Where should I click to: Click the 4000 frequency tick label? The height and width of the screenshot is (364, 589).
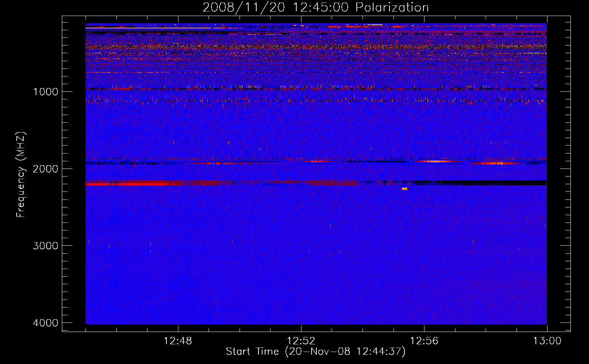[x=46, y=323]
